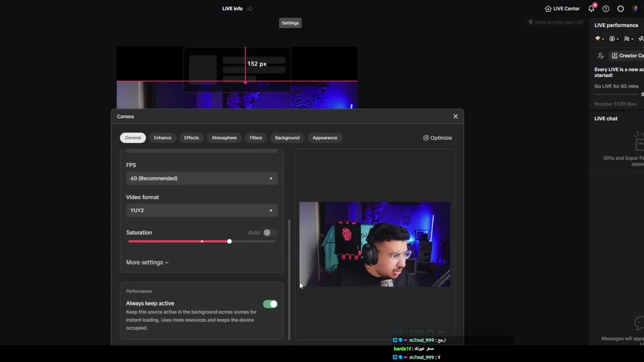This screenshot has height=362, width=644.
Task: Click the Camera dialog title
Action: click(x=125, y=116)
